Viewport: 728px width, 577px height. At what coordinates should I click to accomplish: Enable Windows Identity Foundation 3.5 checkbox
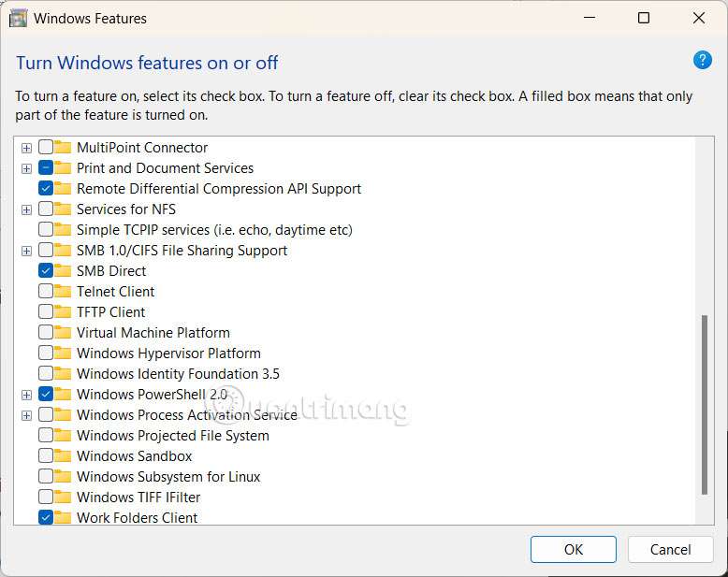46,373
